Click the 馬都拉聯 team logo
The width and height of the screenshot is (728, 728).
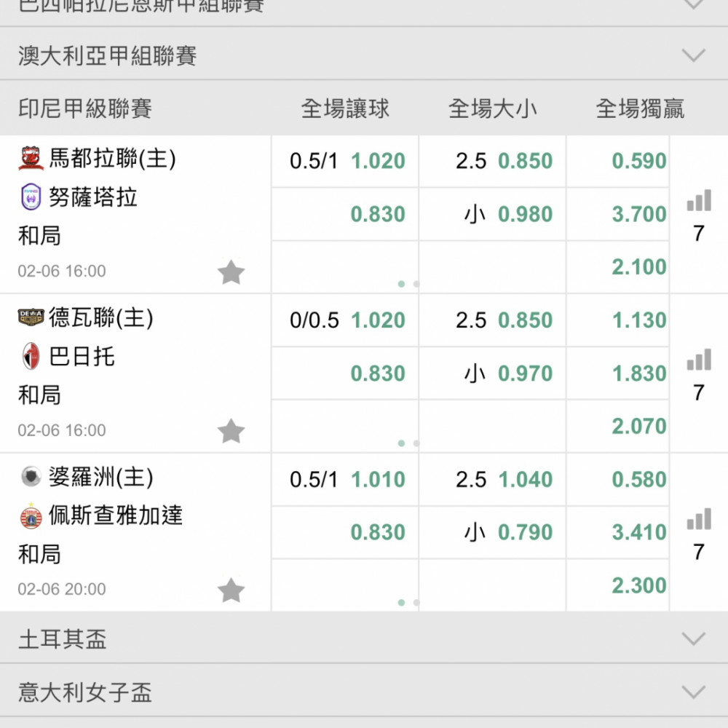(x=31, y=158)
